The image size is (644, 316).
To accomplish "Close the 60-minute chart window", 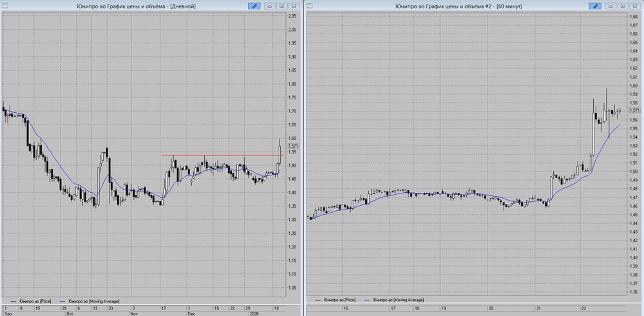I will [x=634, y=5].
